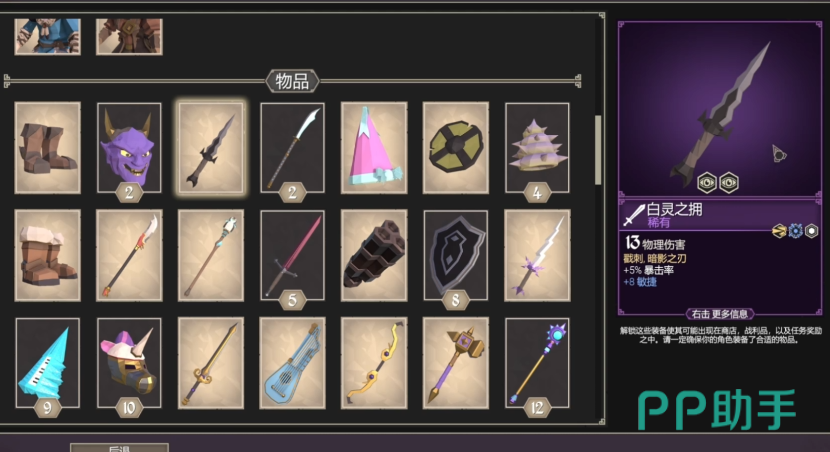Click the blue-clothed character portrait thumbnail

pos(48,37)
